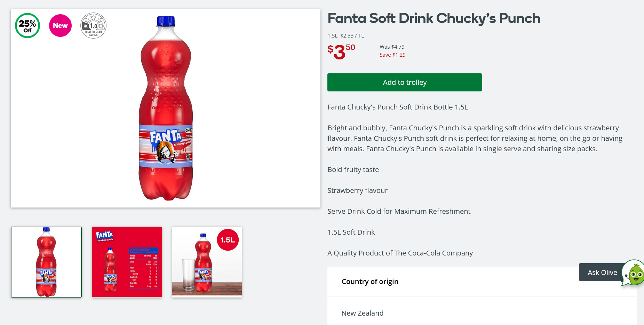View the bottle with glass thumbnail

pos(207,262)
